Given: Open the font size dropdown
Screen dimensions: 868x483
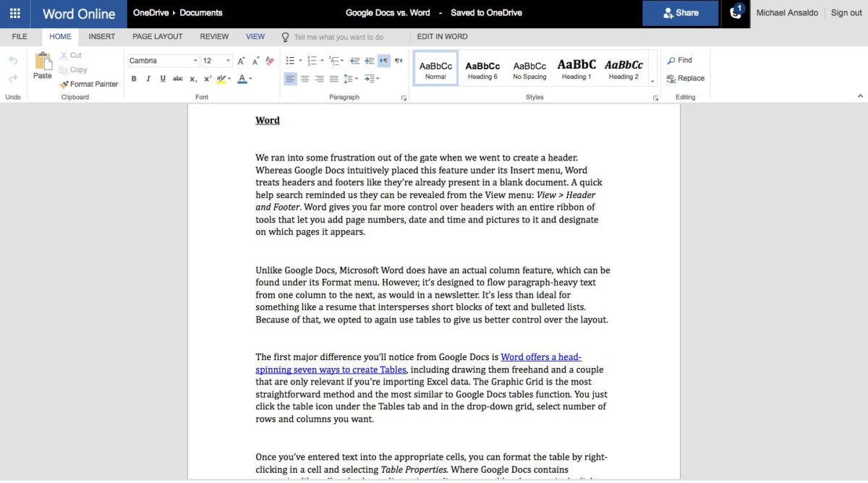Looking at the screenshot, I should (217, 61).
